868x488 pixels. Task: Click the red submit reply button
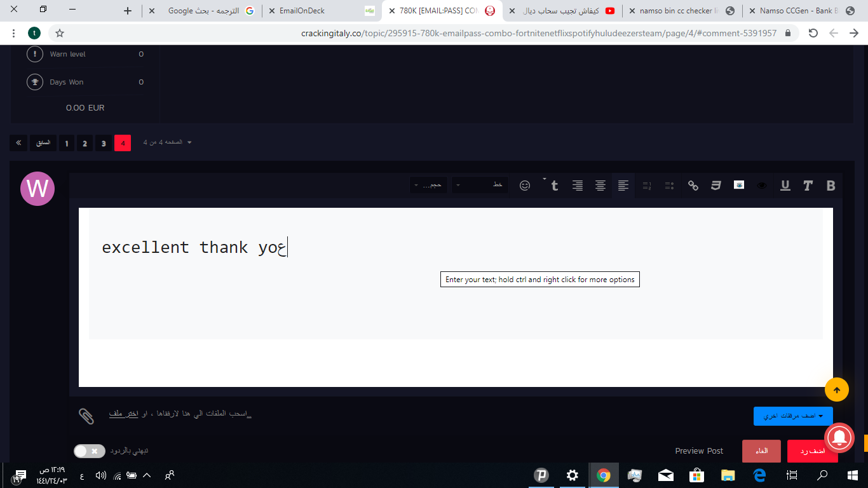pyautogui.click(x=812, y=451)
